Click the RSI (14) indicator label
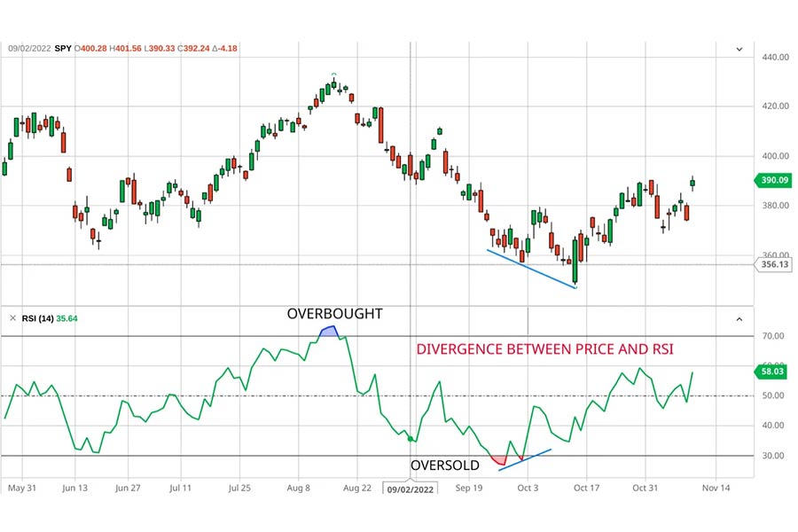 (x=37, y=318)
